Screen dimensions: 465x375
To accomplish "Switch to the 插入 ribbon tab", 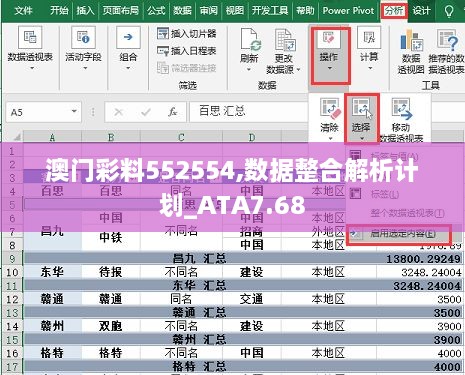I will [86, 11].
